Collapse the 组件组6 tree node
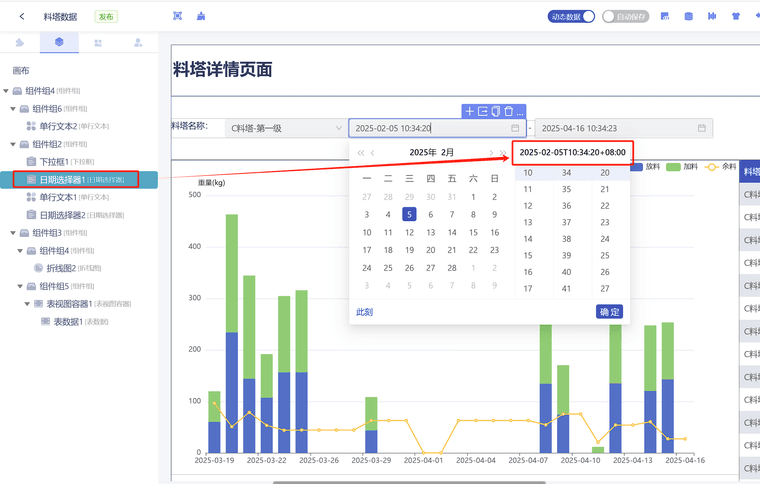The image size is (760, 484). (13, 109)
